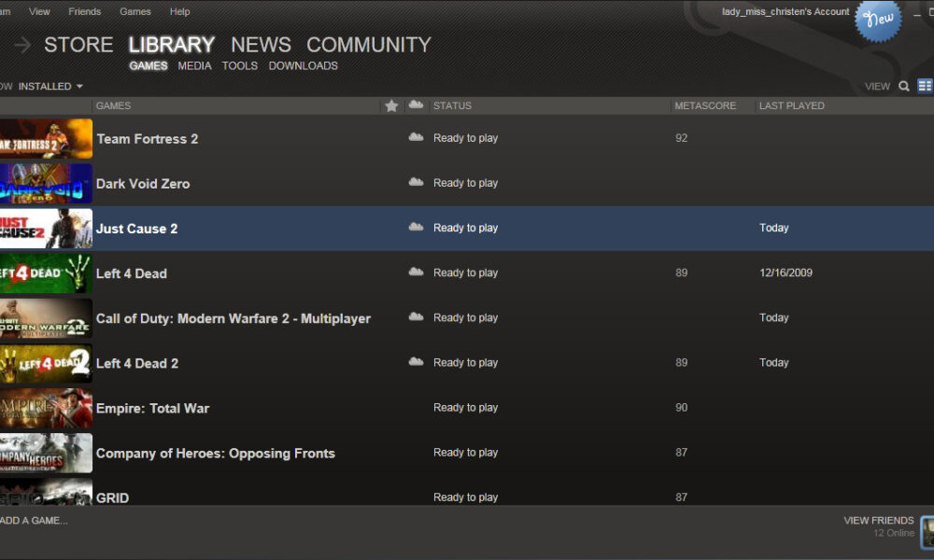
Task: Sort by STATUS column header
Action: [x=452, y=105]
